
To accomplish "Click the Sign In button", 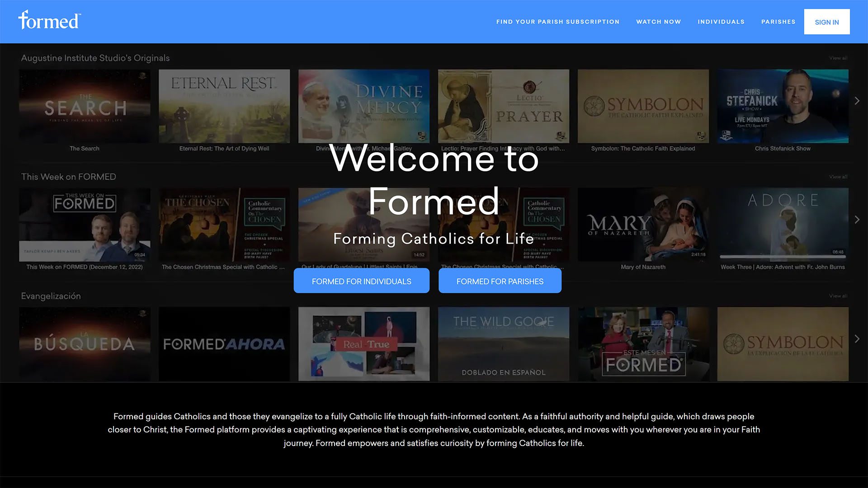I will (827, 22).
